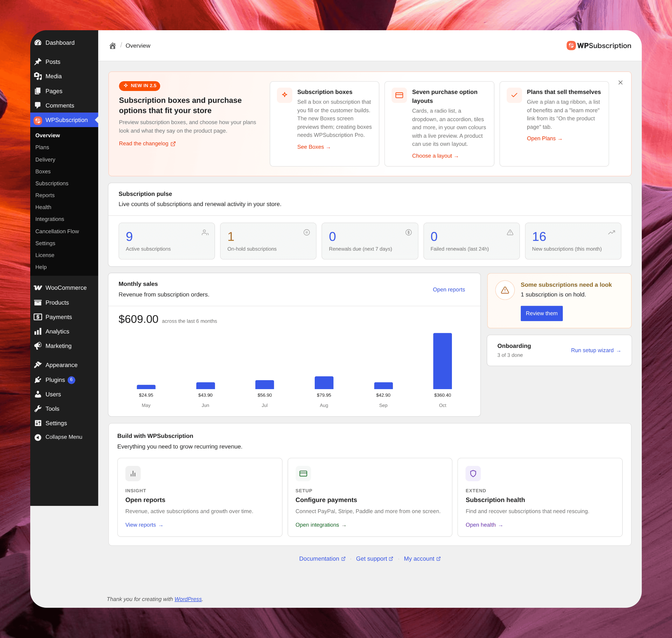Follow the Open health link

[484, 525]
